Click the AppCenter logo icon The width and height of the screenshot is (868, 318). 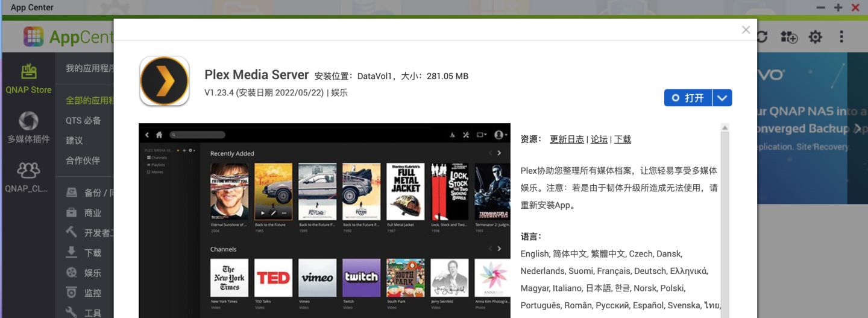pyautogui.click(x=34, y=37)
